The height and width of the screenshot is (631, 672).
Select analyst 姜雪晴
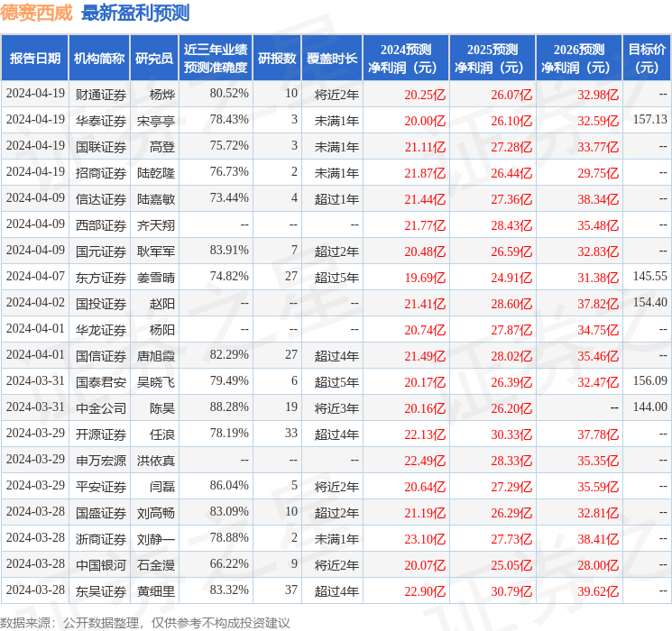click(x=156, y=278)
